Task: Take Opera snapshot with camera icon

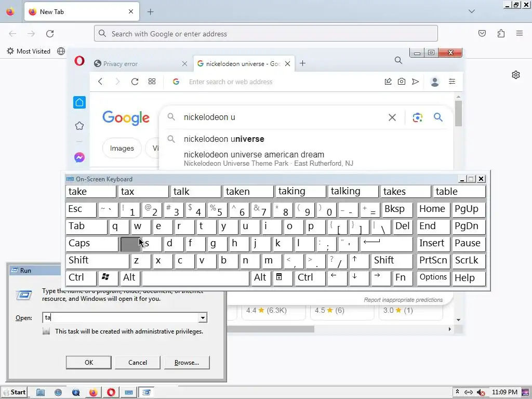Action: pos(402,82)
